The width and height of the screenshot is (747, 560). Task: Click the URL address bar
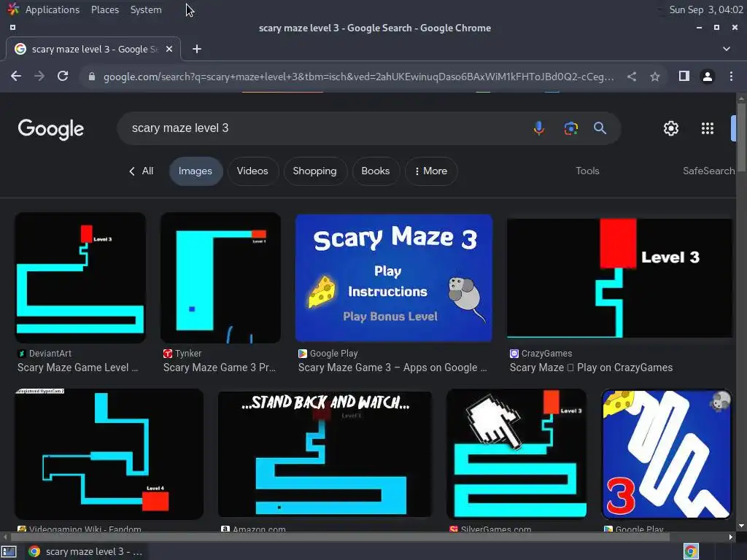(358, 77)
